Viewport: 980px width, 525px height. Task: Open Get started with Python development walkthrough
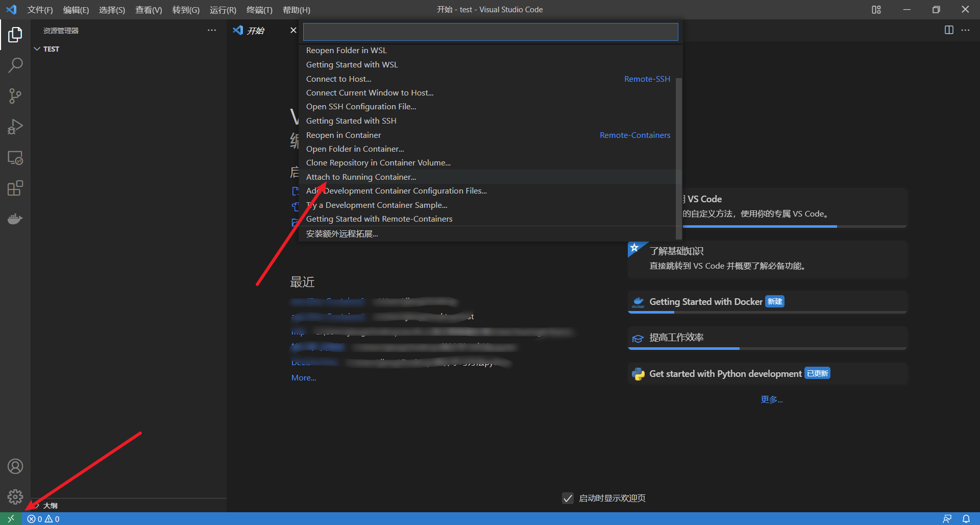(767, 374)
